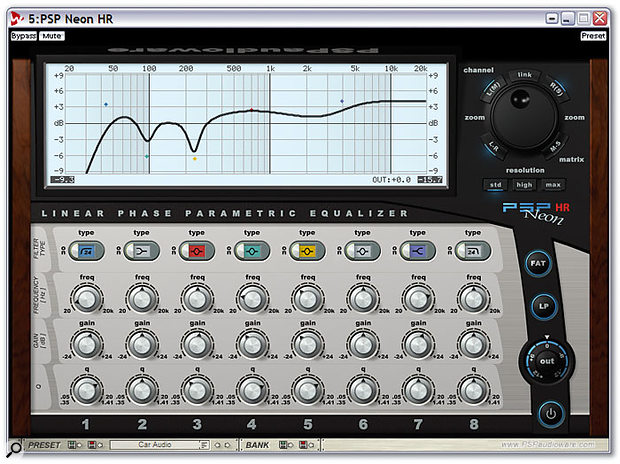Click the -15.7 readout on graph

pyautogui.click(x=430, y=180)
